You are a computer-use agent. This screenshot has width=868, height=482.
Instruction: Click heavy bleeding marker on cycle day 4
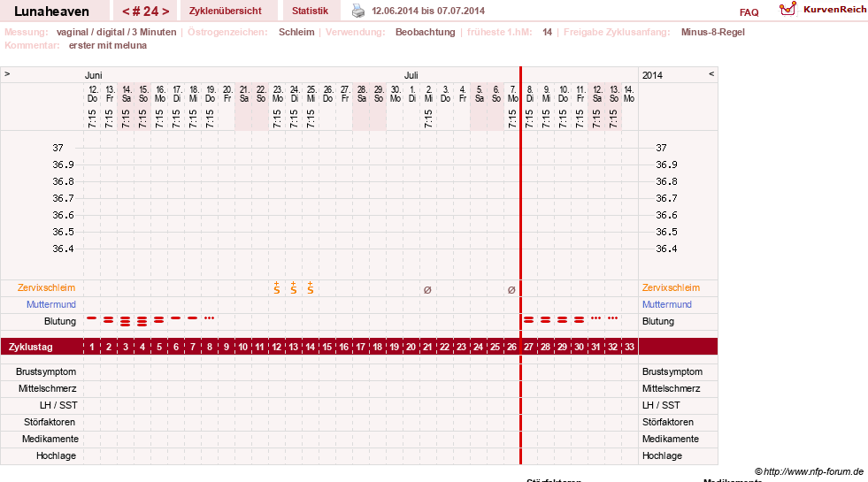142,321
